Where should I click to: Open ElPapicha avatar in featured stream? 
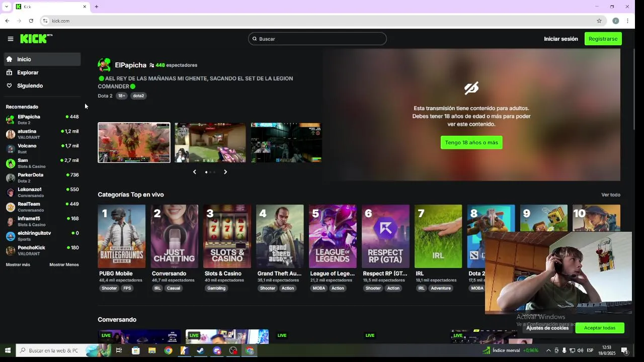[104, 65]
